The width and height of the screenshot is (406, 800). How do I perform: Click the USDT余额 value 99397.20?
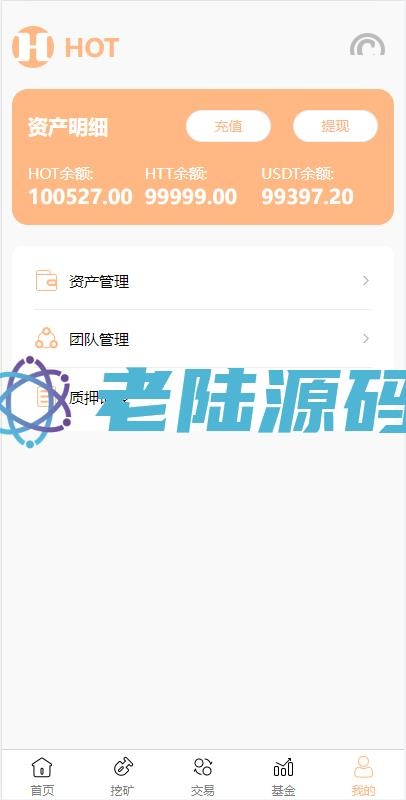pyautogui.click(x=308, y=197)
